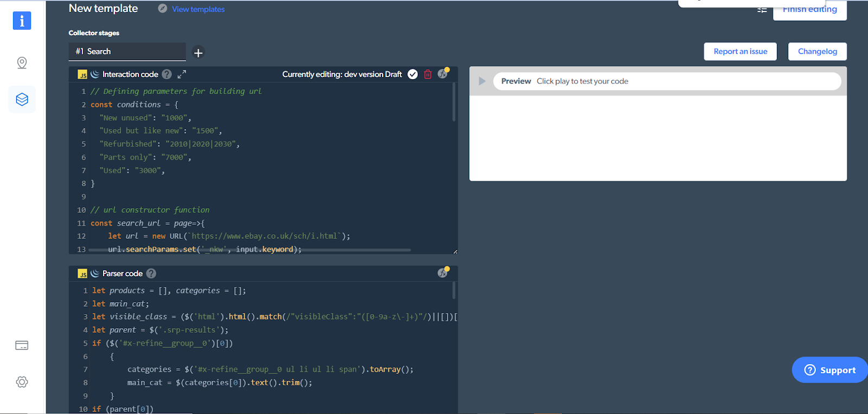The height and width of the screenshot is (414, 868).
Task: Run the preview play button
Action: coord(482,81)
